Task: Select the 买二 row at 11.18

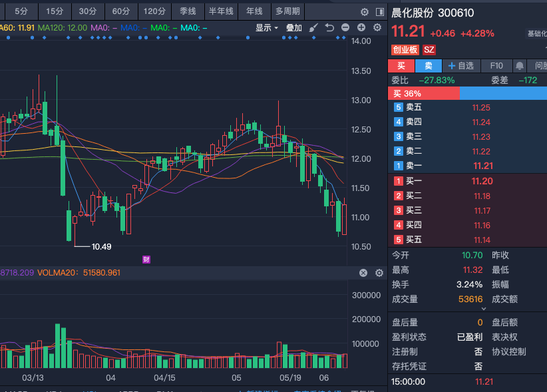Action: [x=467, y=196]
